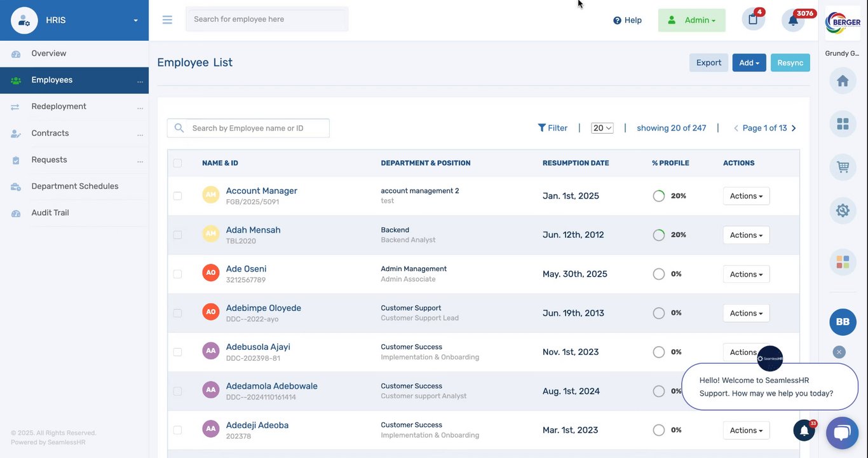Screen dimensions: 868x458
Task: Click the Search by Employee name or ID field
Action: tap(257, 128)
